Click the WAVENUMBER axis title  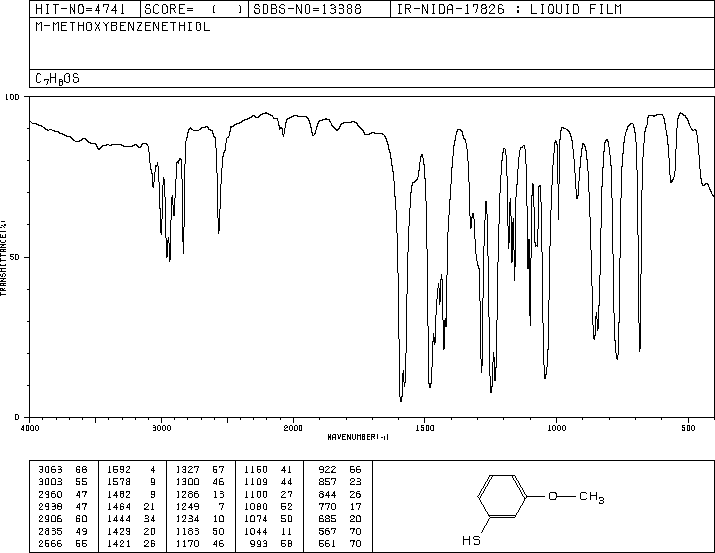358,437
